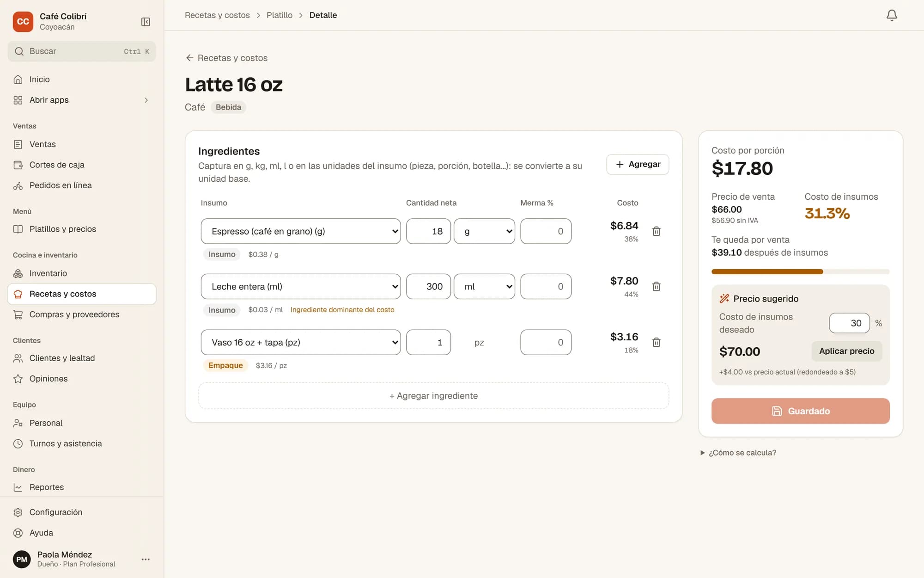This screenshot has height=578, width=924.
Task: Open Ventas in sidebar
Action: pos(82,144)
